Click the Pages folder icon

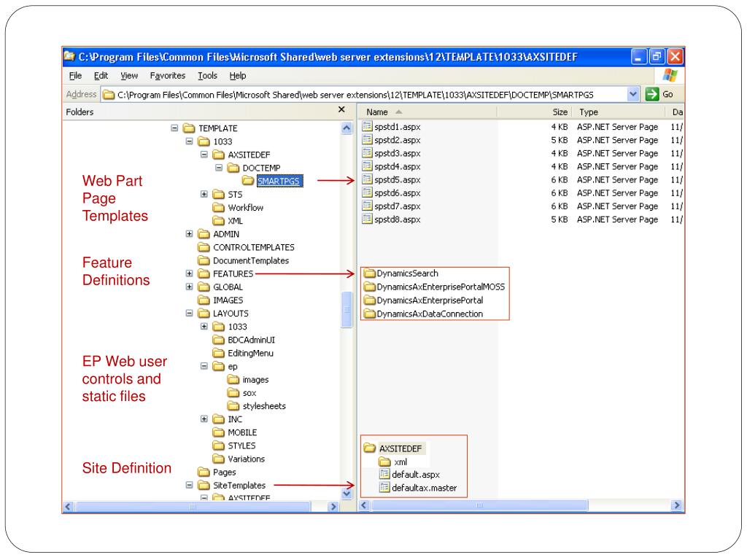coord(204,472)
